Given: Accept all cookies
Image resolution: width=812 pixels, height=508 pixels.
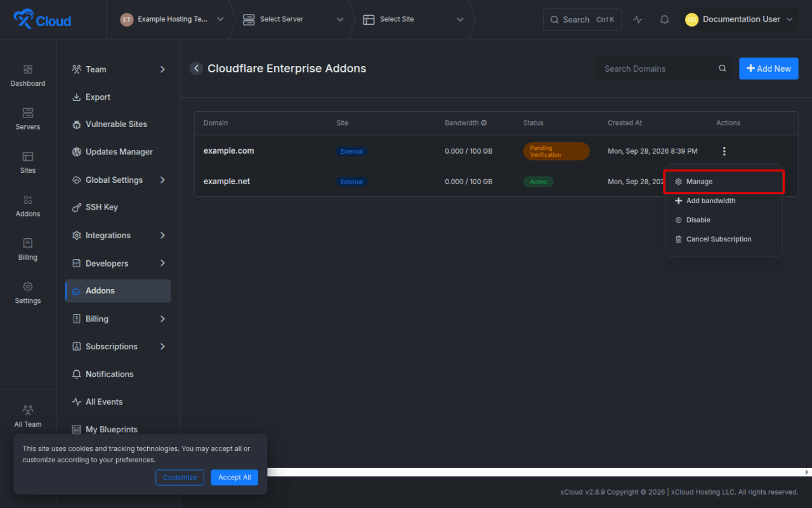Looking at the screenshot, I should [234, 478].
